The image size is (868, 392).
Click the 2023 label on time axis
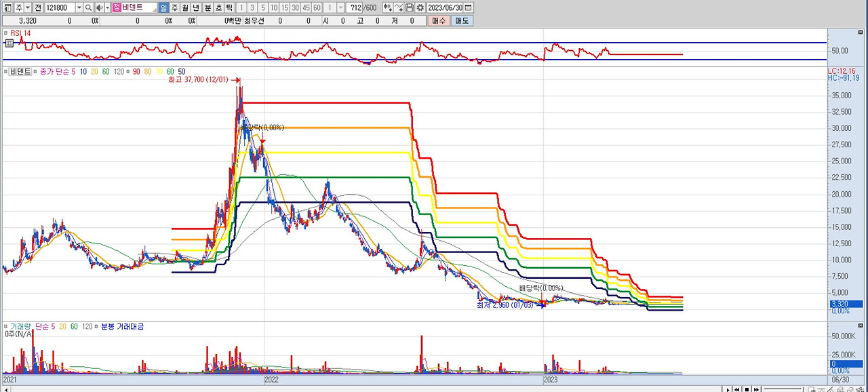coord(551,380)
